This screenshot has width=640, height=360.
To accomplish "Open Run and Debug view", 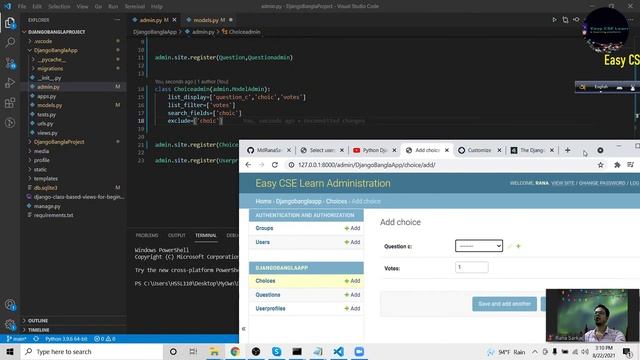I will point(10,83).
